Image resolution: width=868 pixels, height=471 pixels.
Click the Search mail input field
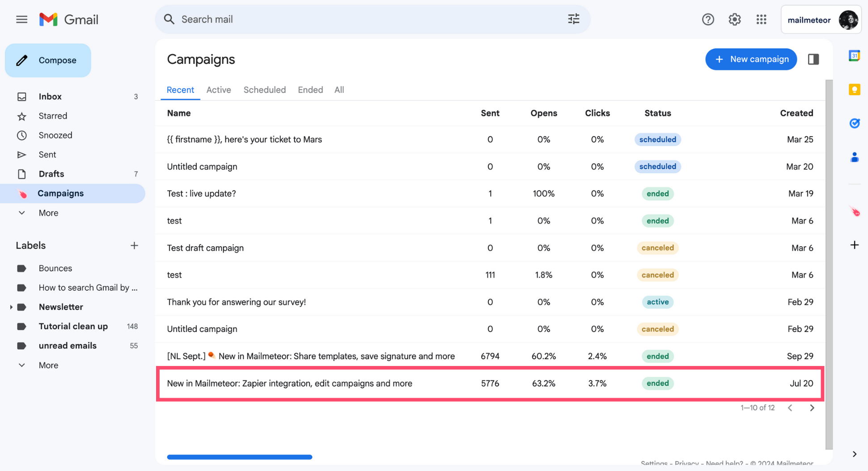[x=372, y=19]
